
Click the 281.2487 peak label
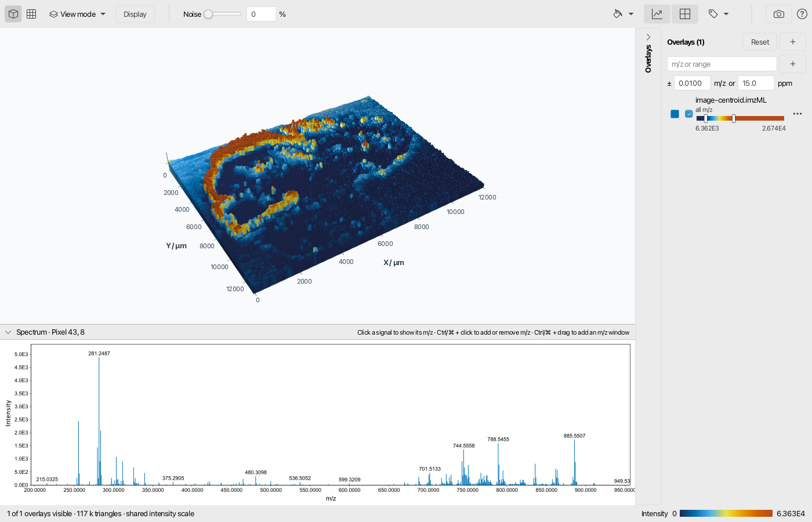pyautogui.click(x=99, y=353)
